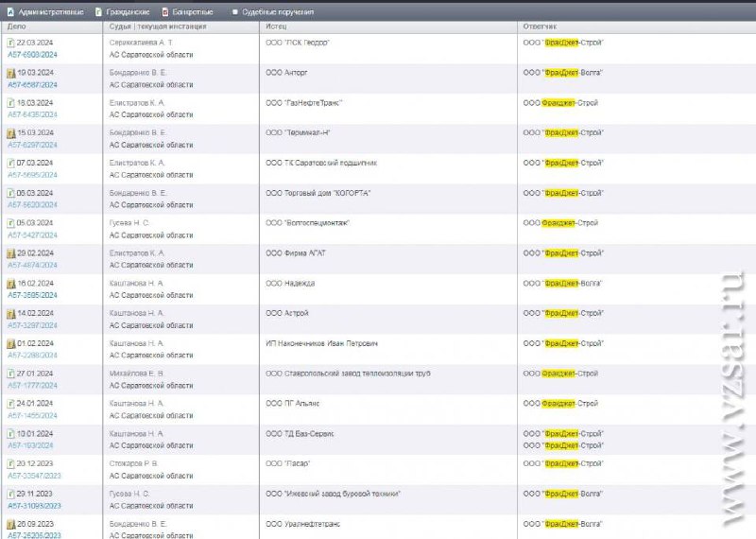The height and width of the screenshot is (539, 756).
Task: Click the Истец column header
Action: point(276,26)
